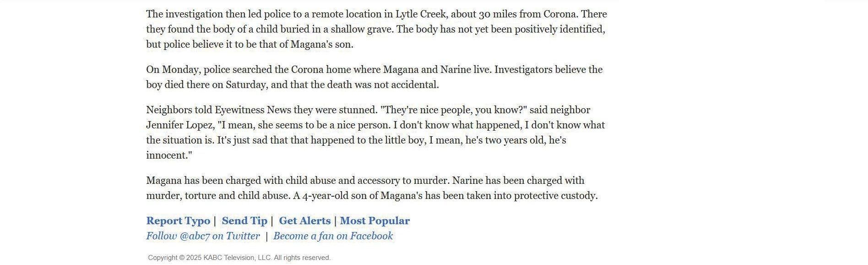Click the Send Tip link
Viewport: 868px width, 265px height.
click(x=244, y=221)
